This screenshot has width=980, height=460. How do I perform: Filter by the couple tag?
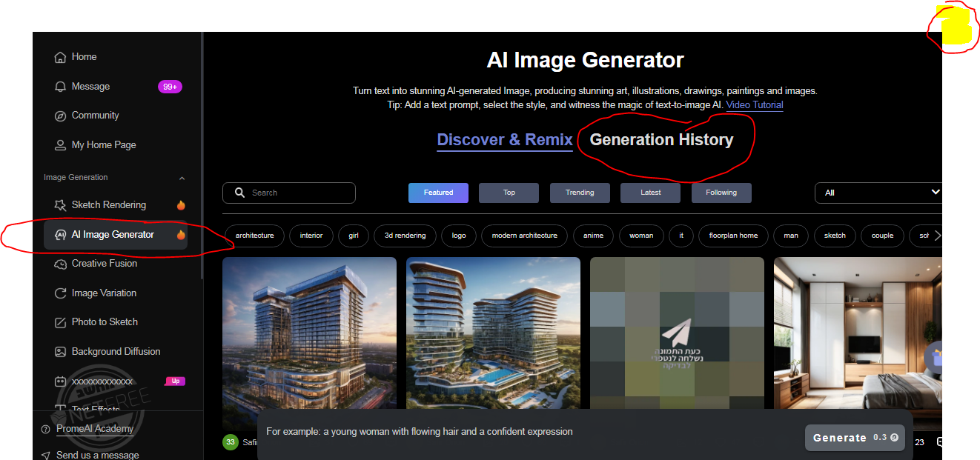[x=882, y=236]
